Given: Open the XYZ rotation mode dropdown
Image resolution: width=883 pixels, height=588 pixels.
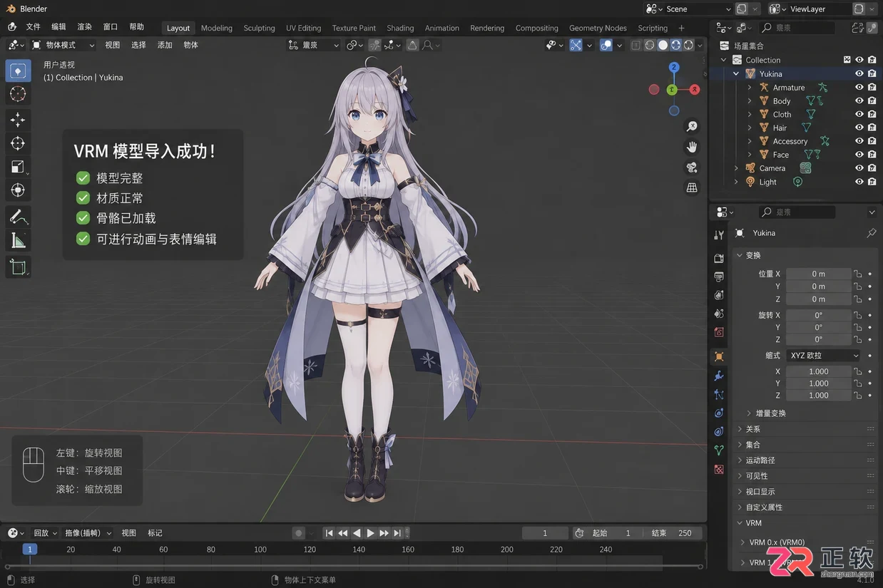Looking at the screenshot, I should (x=824, y=355).
